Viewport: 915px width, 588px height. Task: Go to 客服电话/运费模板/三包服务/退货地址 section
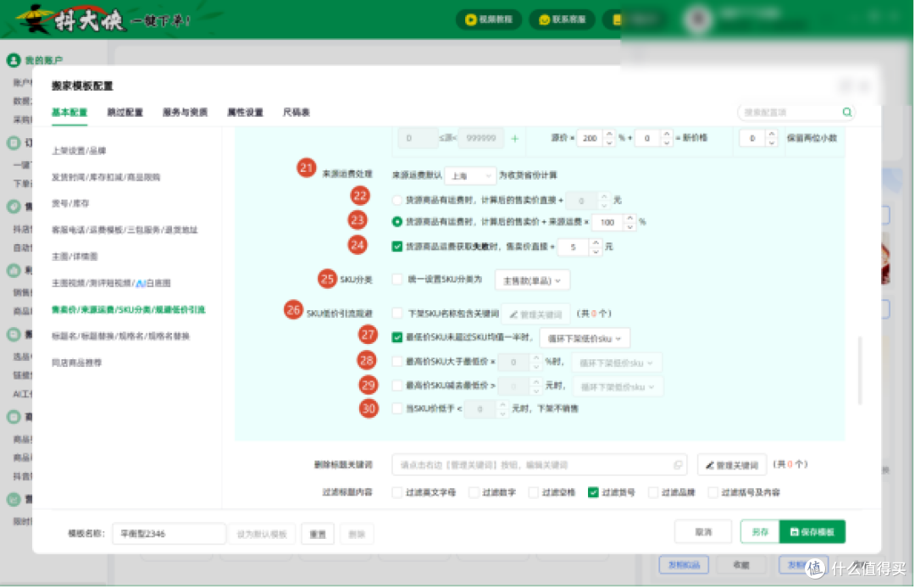click(125, 230)
